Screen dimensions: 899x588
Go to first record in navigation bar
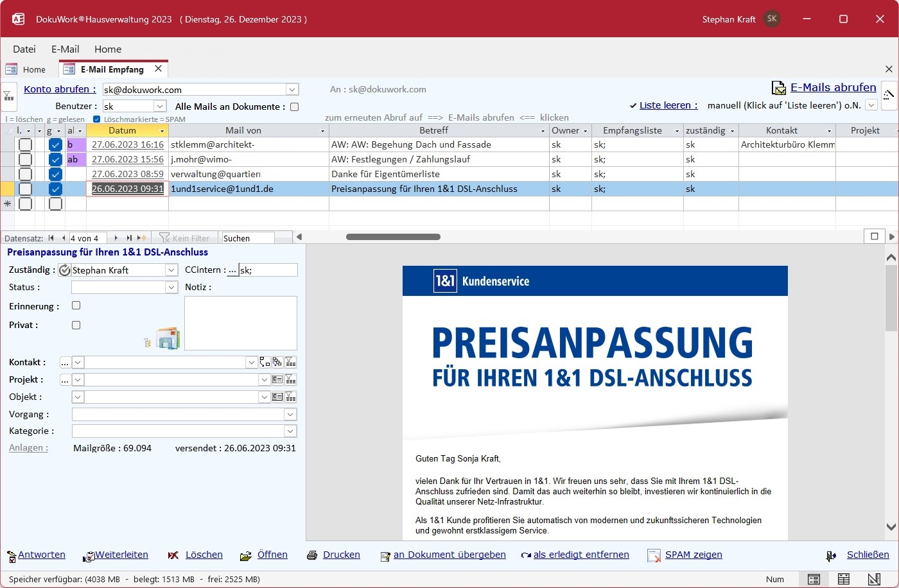(x=51, y=238)
